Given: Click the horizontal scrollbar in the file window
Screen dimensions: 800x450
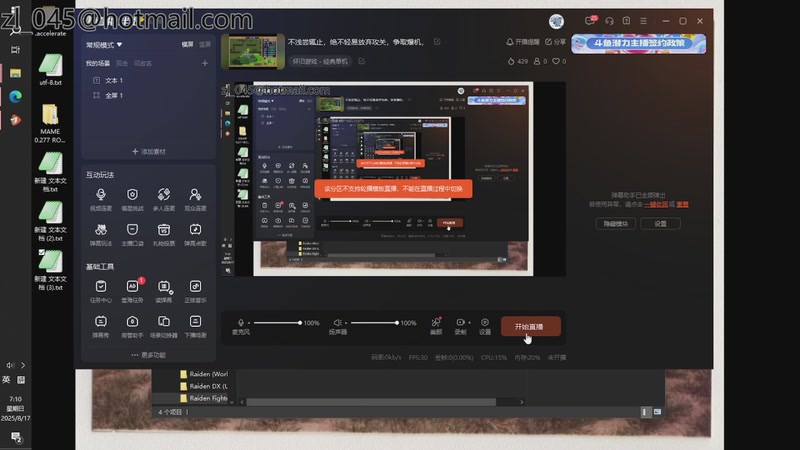Looking at the screenshot, I should coord(371,402).
